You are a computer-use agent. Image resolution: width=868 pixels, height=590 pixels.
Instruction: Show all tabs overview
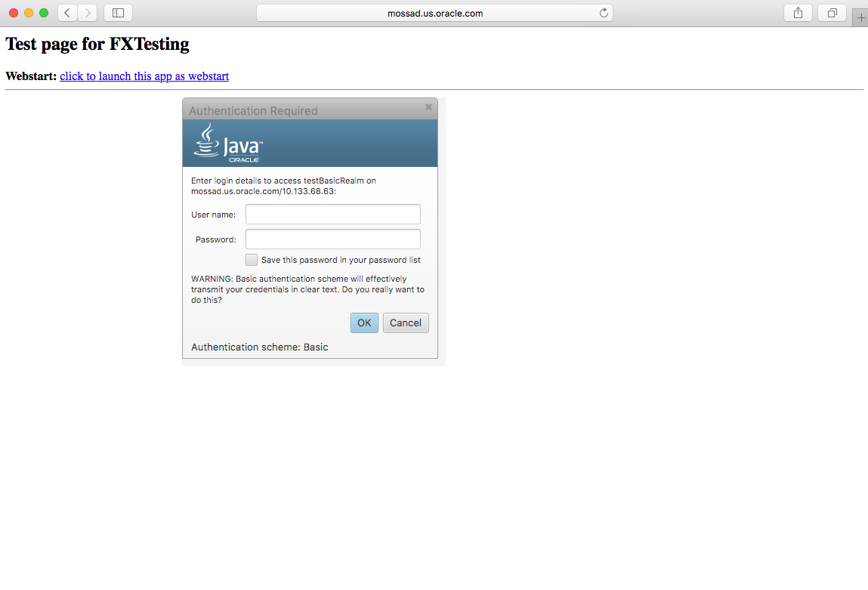832,13
